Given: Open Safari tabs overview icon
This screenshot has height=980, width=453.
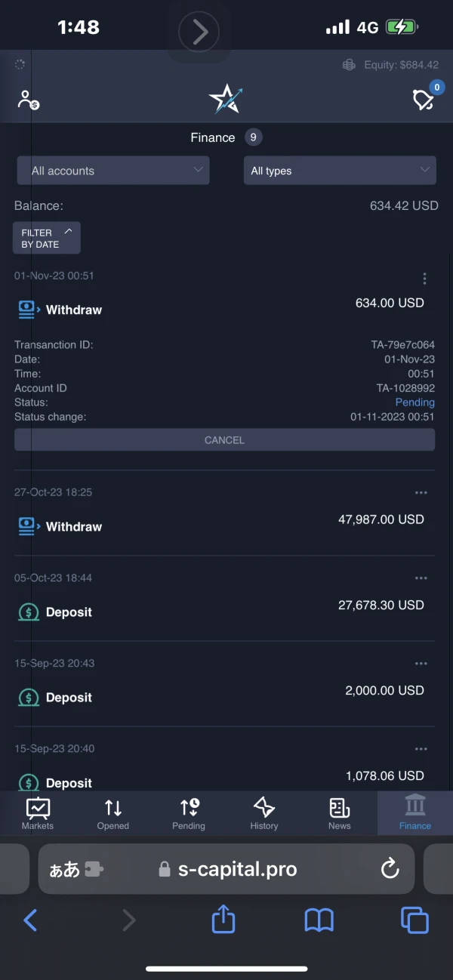Looking at the screenshot, I should (414, 920).
